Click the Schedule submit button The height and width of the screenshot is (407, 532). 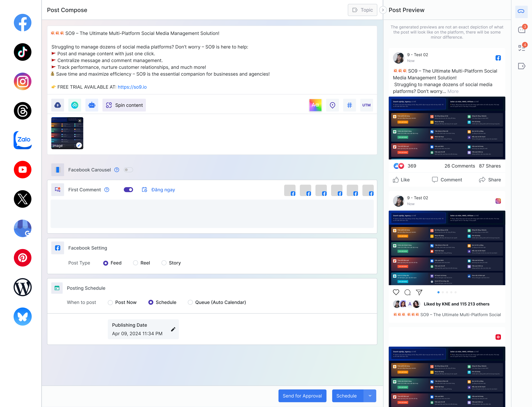(348, 396)
